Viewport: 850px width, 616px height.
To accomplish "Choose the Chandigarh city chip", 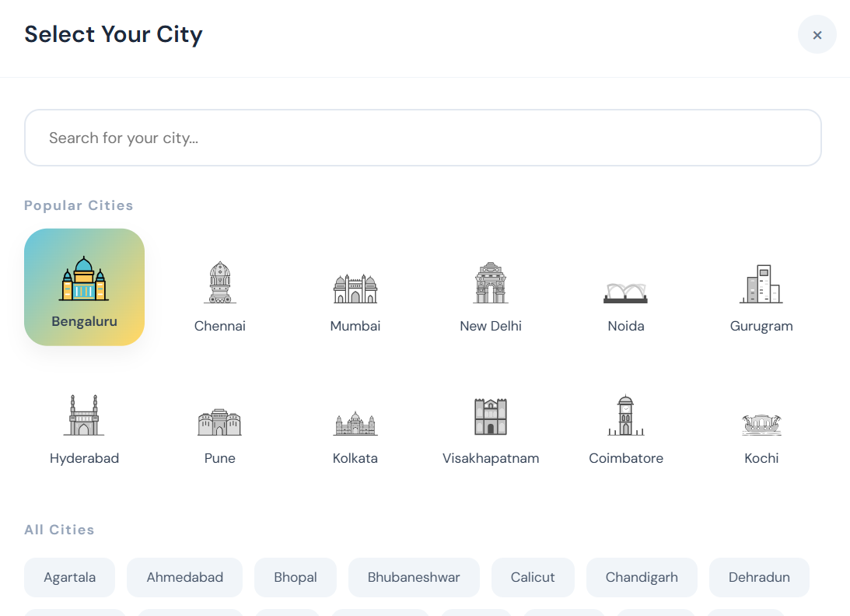I will point(642,577).
